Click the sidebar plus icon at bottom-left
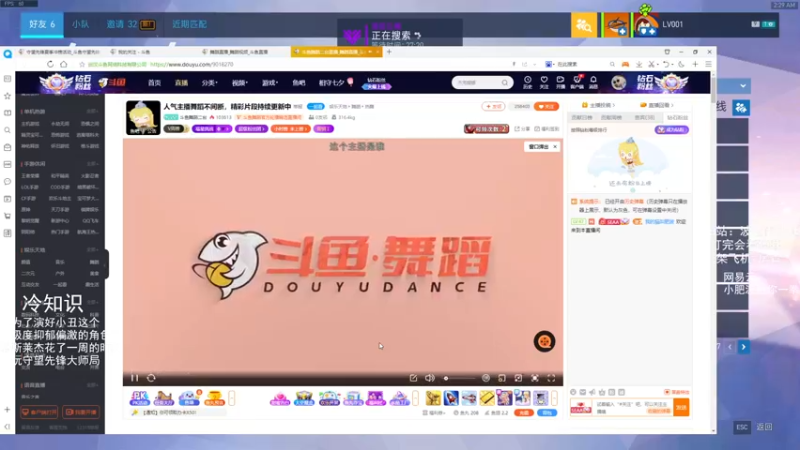The image size is (800, 450). point(7,409)
